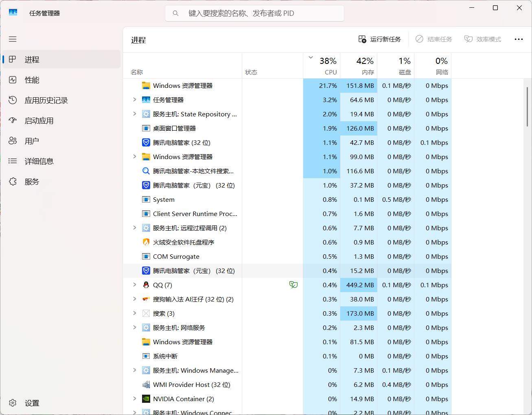Expand the 服务主机: 网络服务 group
Screen dimensions: 532x415
tap(134, 328)
